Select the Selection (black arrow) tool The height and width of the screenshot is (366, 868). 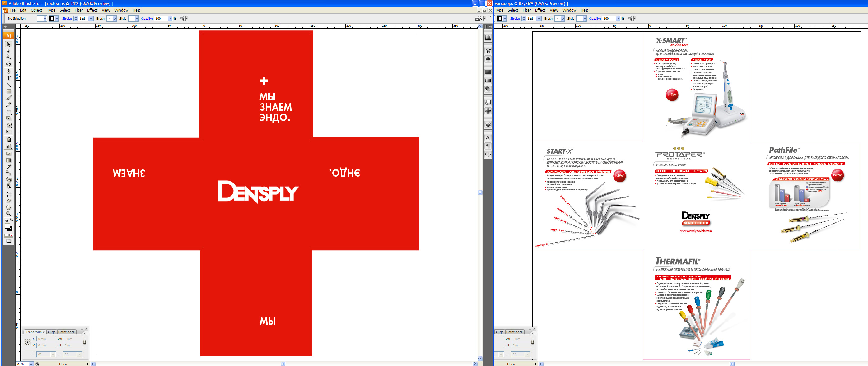pos(9,44)
